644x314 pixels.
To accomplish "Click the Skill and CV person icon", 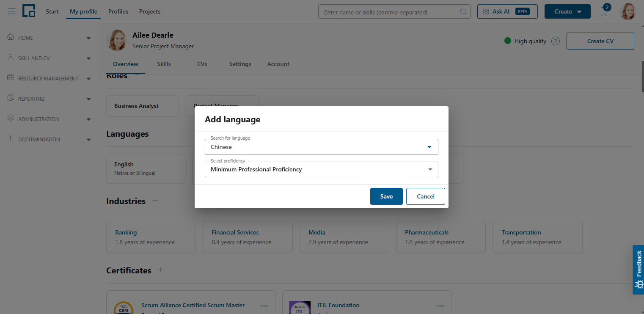I will (11, 58).
